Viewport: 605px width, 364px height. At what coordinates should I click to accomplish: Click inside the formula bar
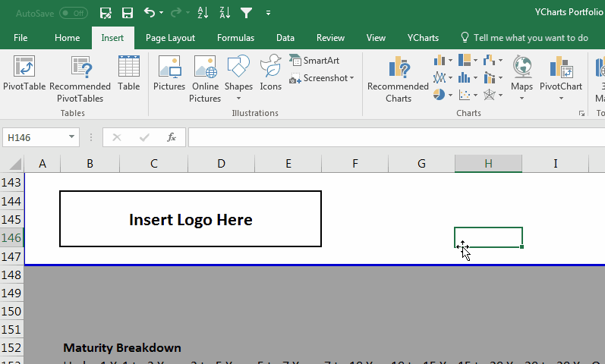coord(397,138)
